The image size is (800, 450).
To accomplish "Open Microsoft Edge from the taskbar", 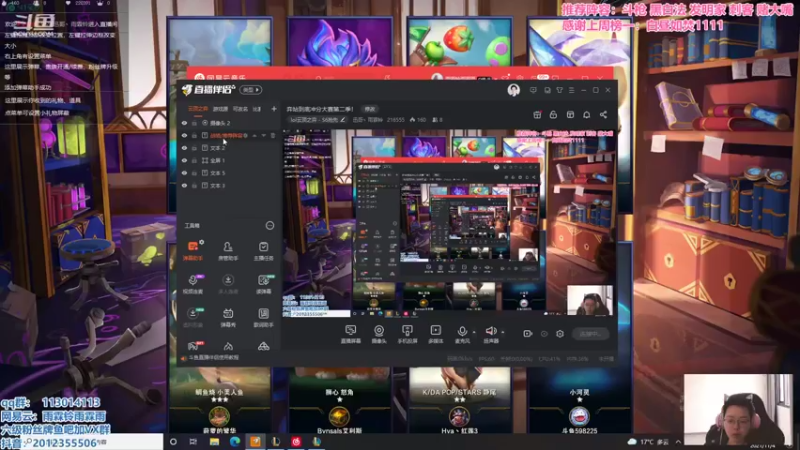I will [x=235, y=442].
